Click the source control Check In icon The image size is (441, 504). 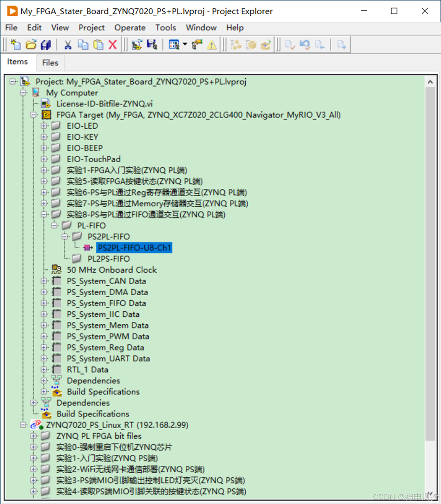[290, 45]
